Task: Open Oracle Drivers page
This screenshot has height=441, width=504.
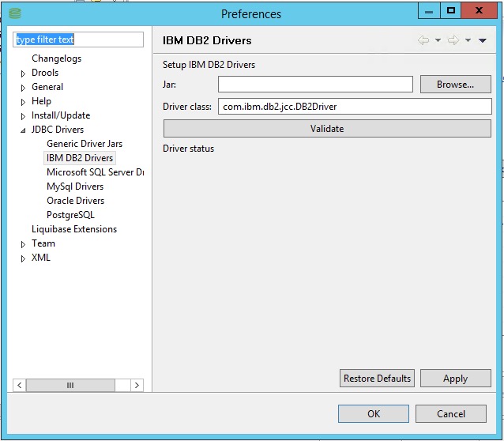Action: (x=76, y=201)
